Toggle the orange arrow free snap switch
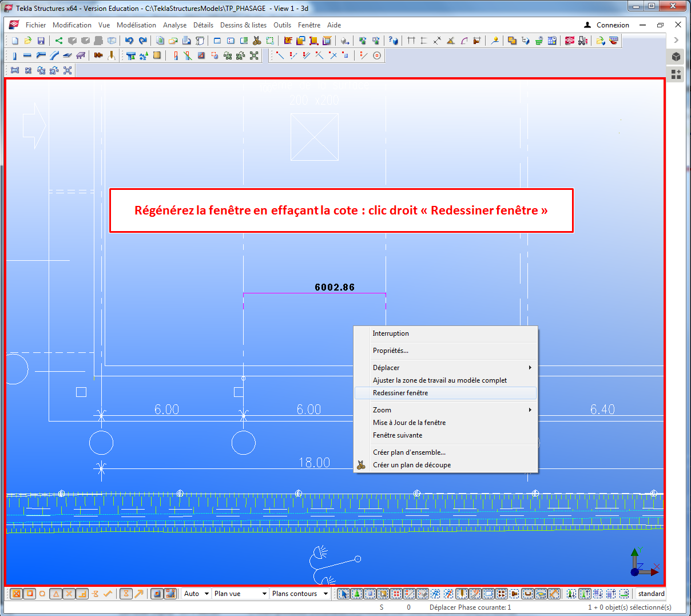The width and height of the screenshot is (691, 616). 139,594
